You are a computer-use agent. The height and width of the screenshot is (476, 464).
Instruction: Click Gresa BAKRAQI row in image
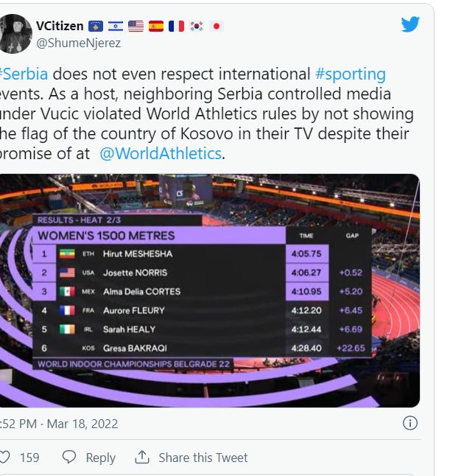click(x=146, y=348)
